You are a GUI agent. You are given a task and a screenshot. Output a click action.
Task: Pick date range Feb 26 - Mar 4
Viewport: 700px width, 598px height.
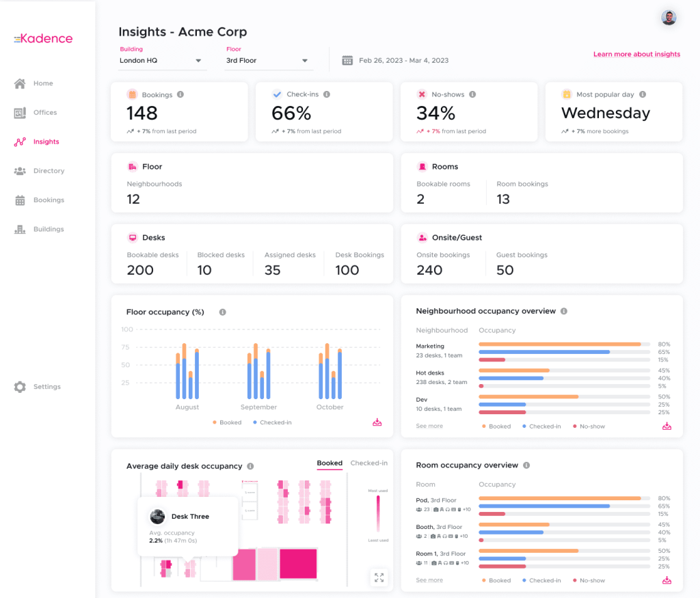(x=403, y=61)
